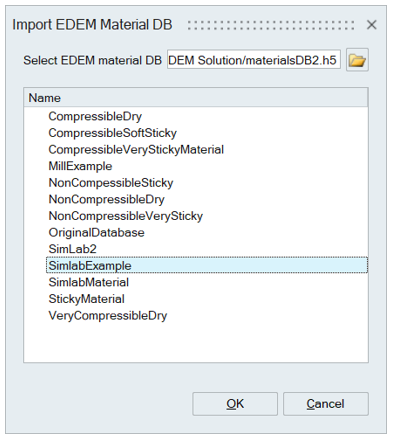Click the materialsDB2.h5 path field
Viewport: 394px width, 437px height.
[254, 60]
